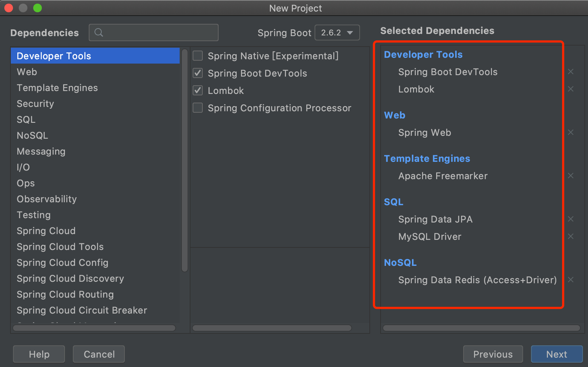This screenshot has width=588, height=367.
Task: Uncheck the Lombok checkbox
Action: point(198,90)
